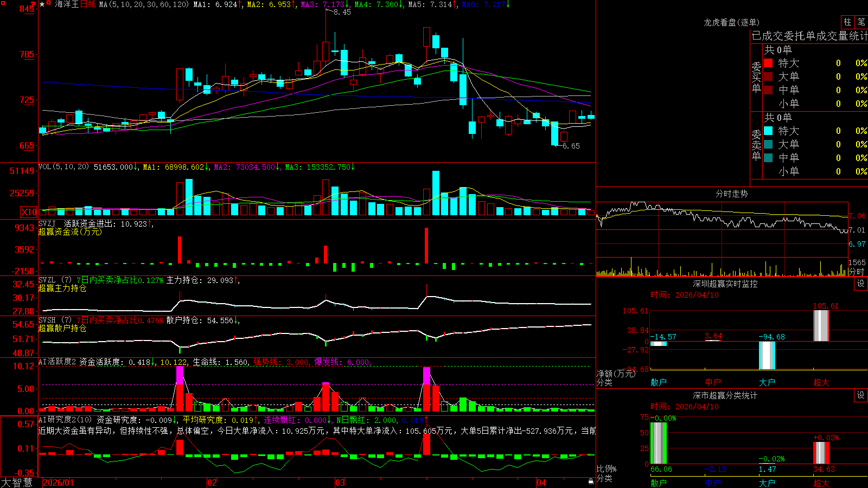Switch 龙虎看盘 to 笔 view
868x488 pixels.
click(x=861, y=22)
